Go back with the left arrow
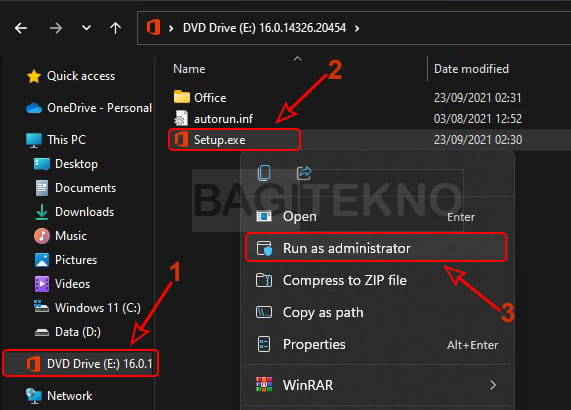Screen dimensions: 571x410 click(21, 28)
